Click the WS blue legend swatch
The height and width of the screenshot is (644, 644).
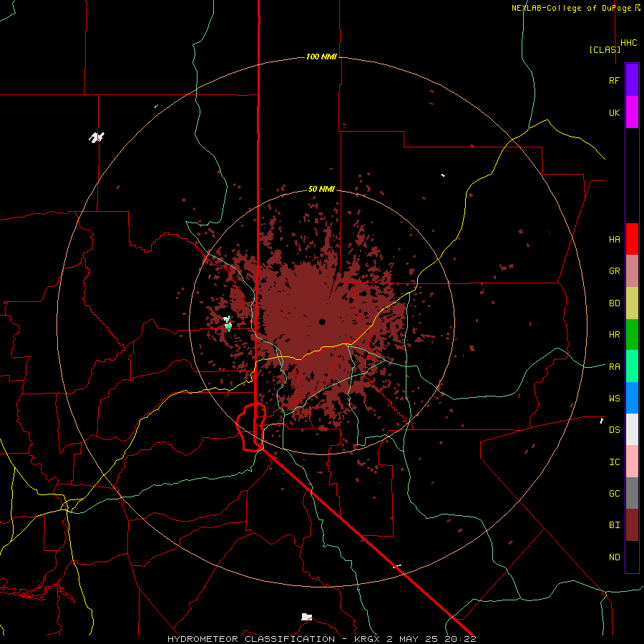click(x=632, y=398)
